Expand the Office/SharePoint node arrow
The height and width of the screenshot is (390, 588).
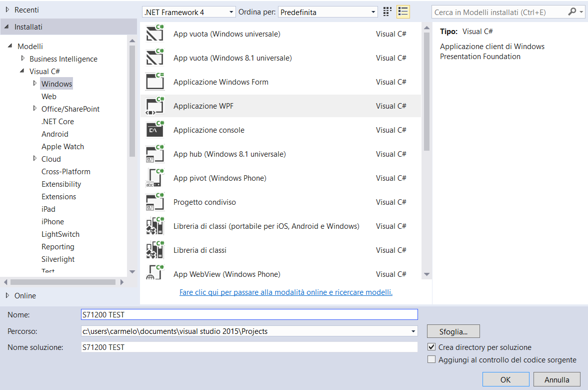(35, 109)
